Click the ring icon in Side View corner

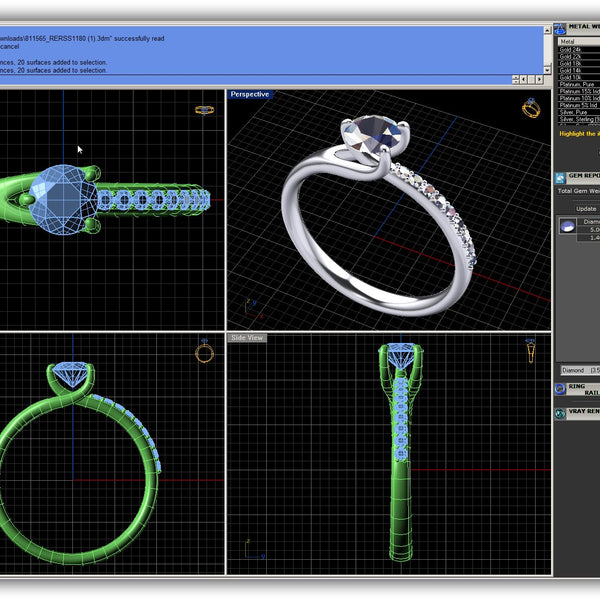[x=529, y=350]
